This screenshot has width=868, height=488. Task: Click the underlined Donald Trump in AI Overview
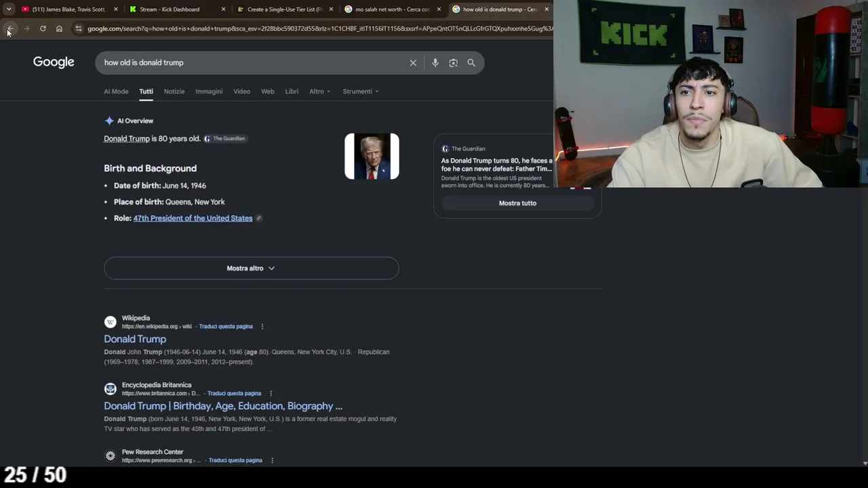(127, 139)
